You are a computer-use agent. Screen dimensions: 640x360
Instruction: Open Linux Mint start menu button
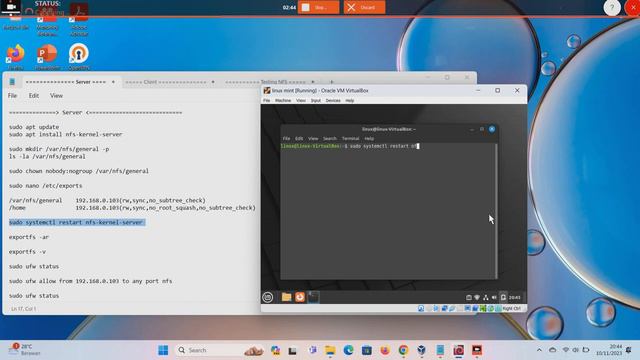pyautogui.click(x=268, y=298)
